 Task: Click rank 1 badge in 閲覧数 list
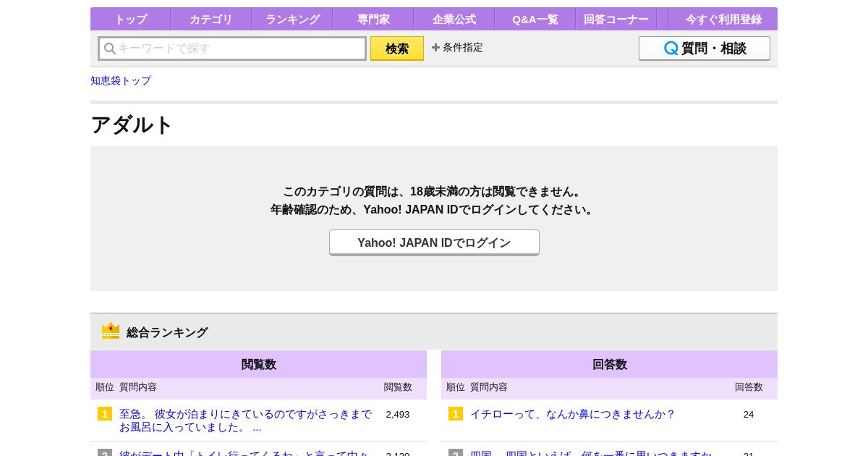(105, 414)
